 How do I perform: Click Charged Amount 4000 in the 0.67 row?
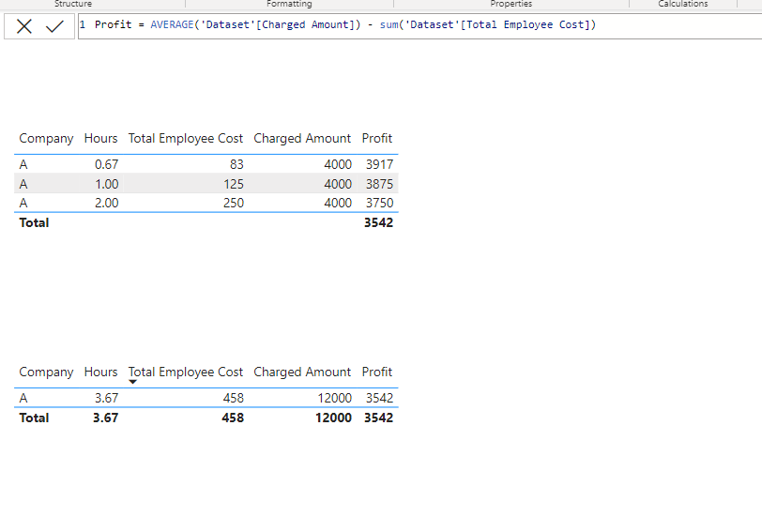pos(338,165)
